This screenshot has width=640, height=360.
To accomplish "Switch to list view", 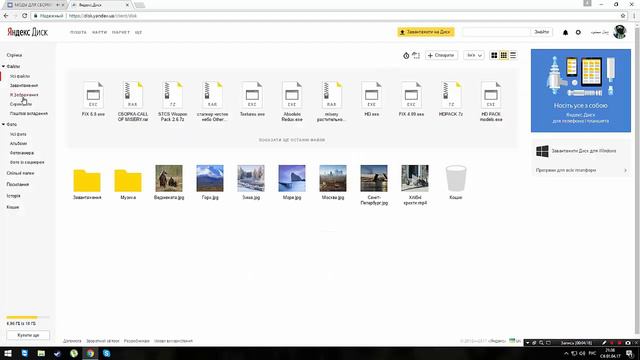I will [513, 55].
